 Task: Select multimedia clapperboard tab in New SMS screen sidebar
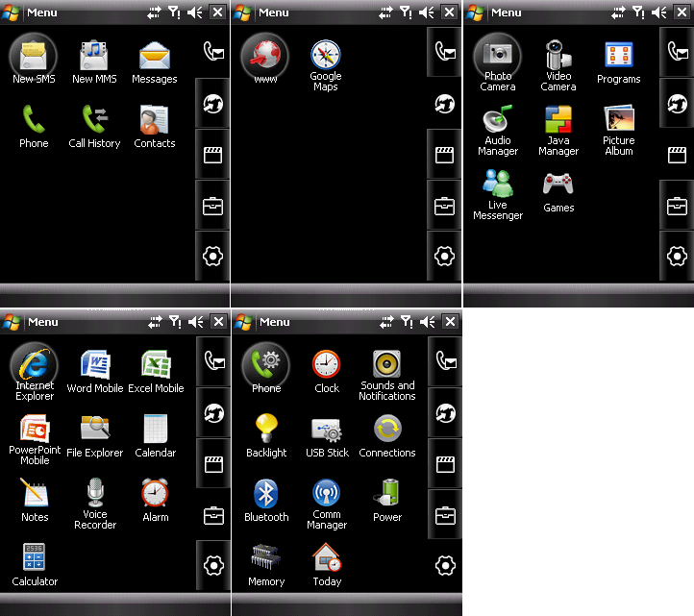pyautogui.click(x=212, y=155)
